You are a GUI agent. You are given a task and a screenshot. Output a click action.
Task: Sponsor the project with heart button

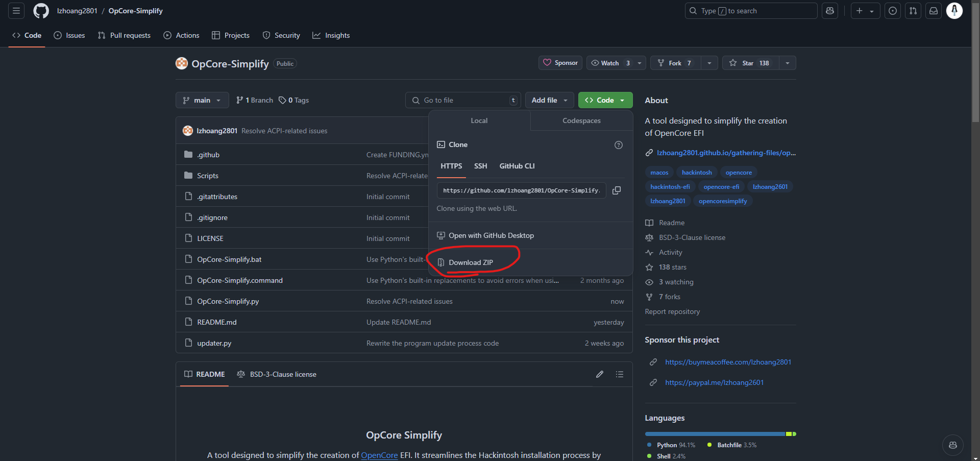(560, 63)
